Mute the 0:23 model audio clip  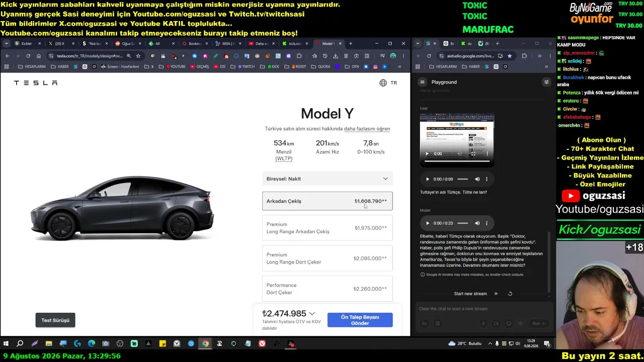[x=477, y=223]
